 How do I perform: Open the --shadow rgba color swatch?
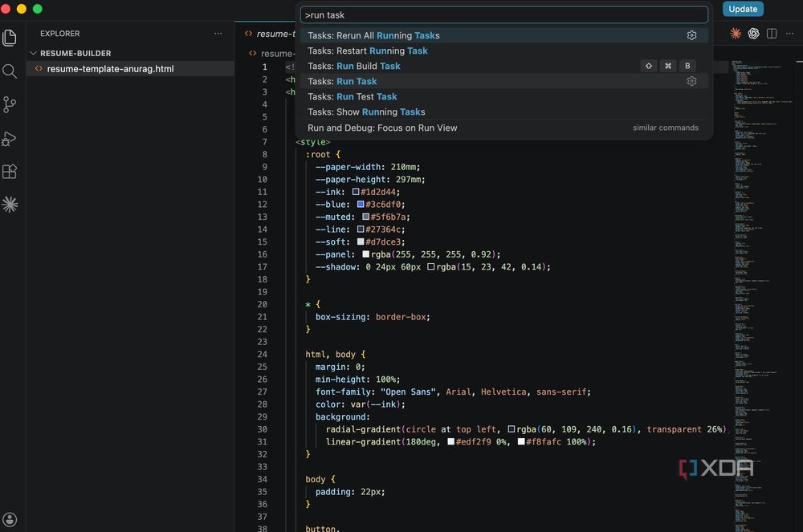pos(430,266)
